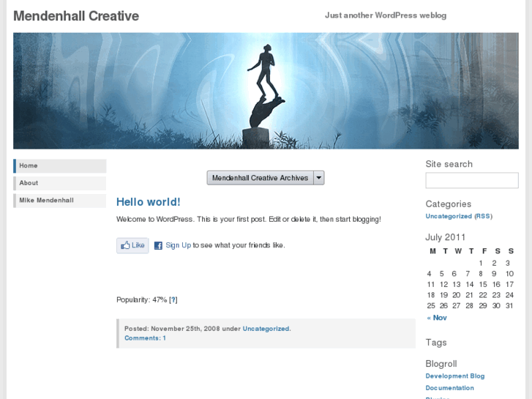532x399 pixels.
Task: Click the popularity question mark link
Action: pyautogui.click(x=173, y=300)
